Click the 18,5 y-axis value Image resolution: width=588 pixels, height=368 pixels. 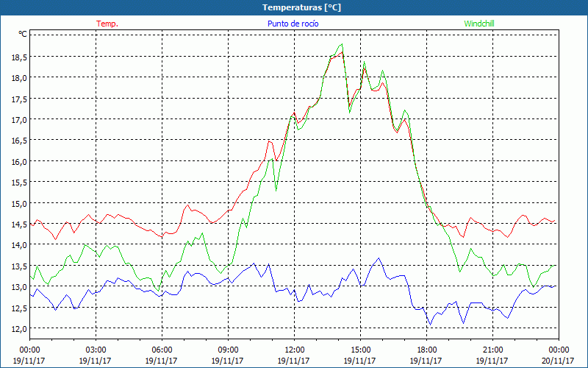(x=18, y=57)
